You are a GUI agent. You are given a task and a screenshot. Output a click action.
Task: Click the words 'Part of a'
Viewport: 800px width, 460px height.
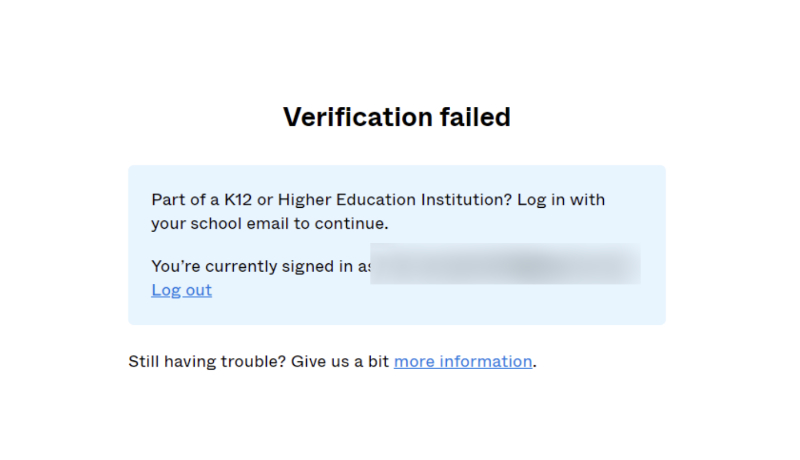click(182, 199)
